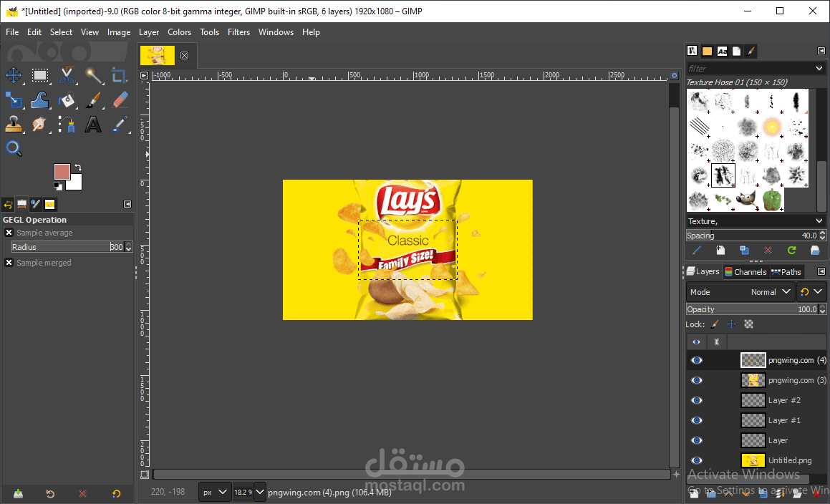Duplicate the selected brush
The width and height of the screenshot is (830, 504).
(744, 250)
